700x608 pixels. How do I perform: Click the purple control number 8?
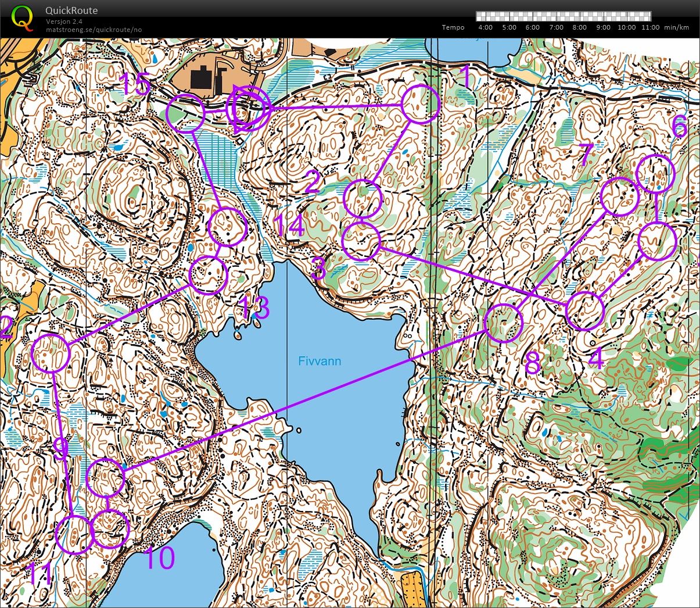(532, 364)
